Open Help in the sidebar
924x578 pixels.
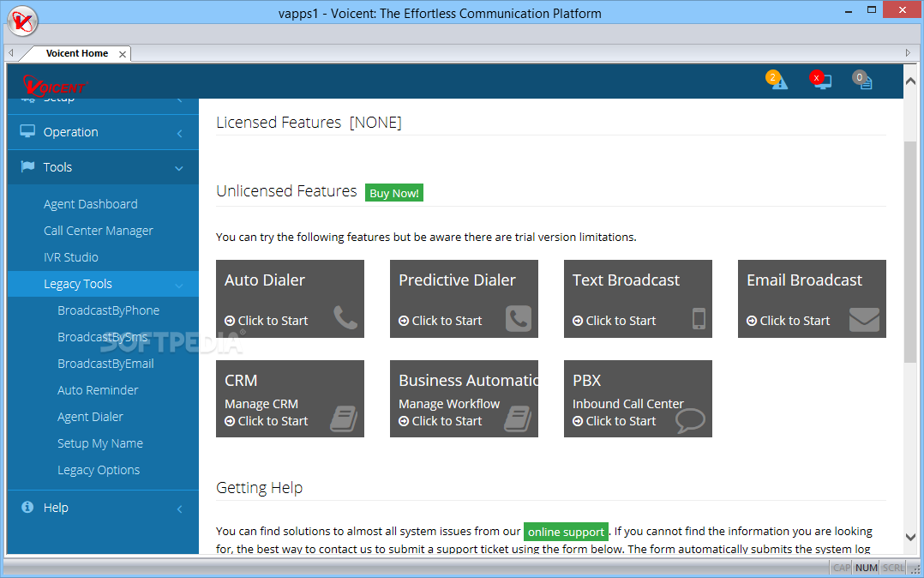click(x=103, y=507)
